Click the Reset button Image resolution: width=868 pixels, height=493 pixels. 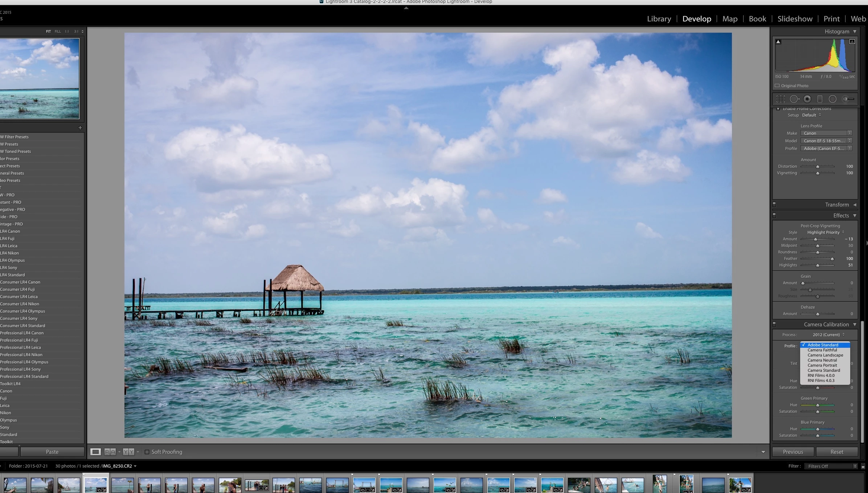point(836,452)
